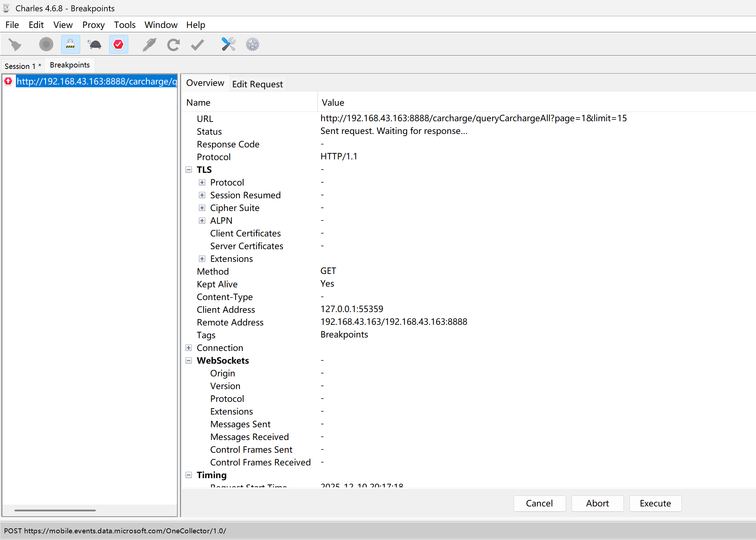Toggle the red Breakpoints icon
Screen dimensions: 756x540
pyautogui.click(x=119, y=45)
